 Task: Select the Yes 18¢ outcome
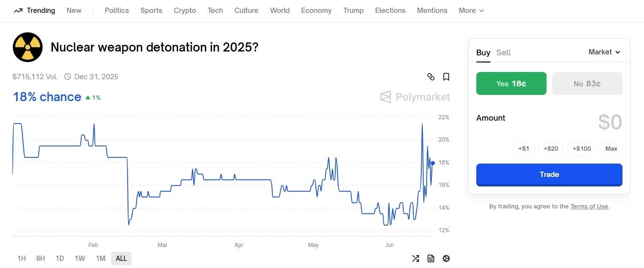(x=511, y=83)
